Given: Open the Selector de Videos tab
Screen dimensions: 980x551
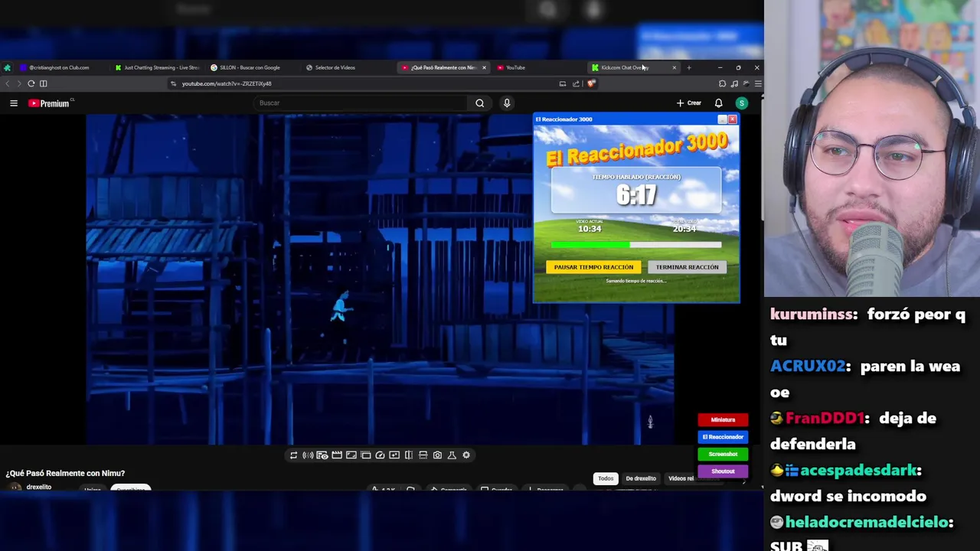Looking at the screenshot, I should point(346,67).
